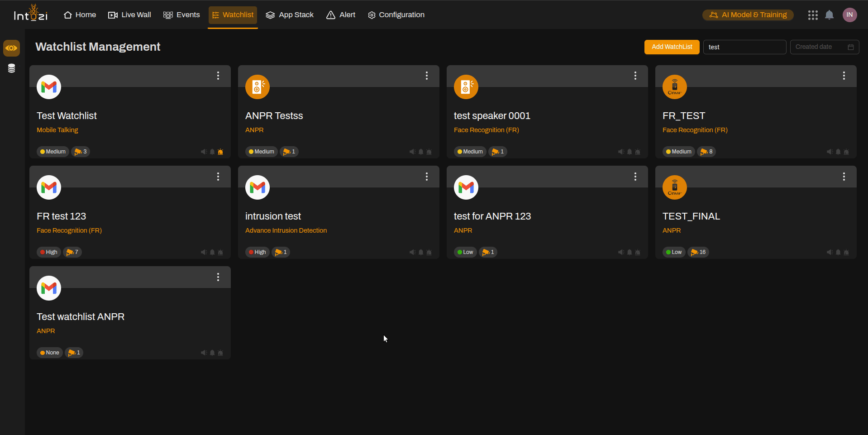
Task: Open the Configuration menu
Action: point(396,14)
